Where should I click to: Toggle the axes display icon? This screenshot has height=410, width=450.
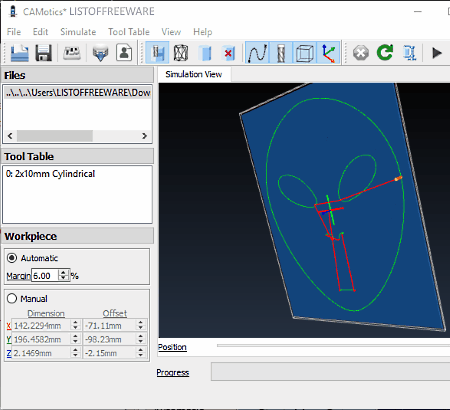tap(329, 53)
